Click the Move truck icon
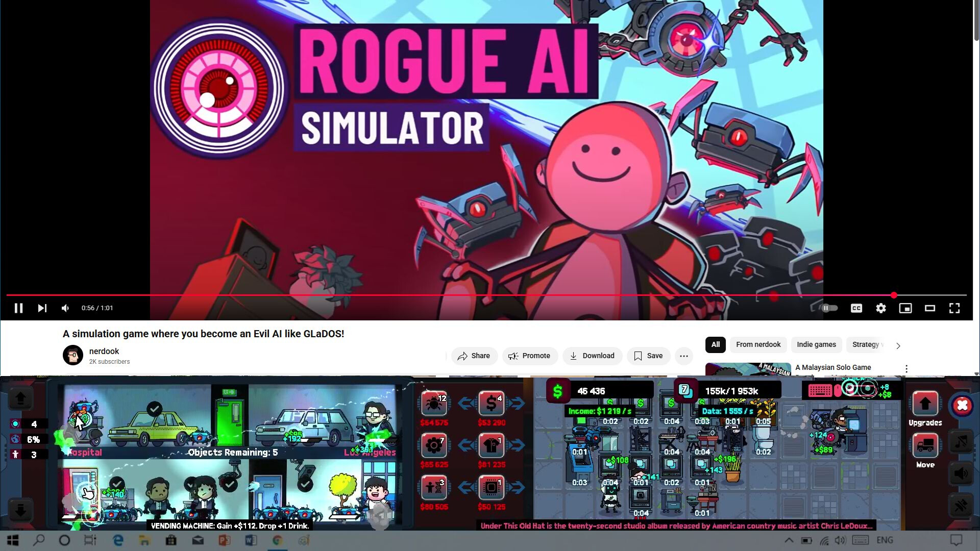This screenshot has width=980, height=551. point(925,446)
